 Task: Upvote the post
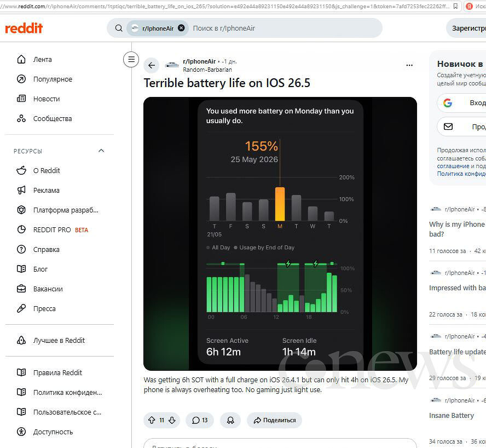[x=152, y=420]
